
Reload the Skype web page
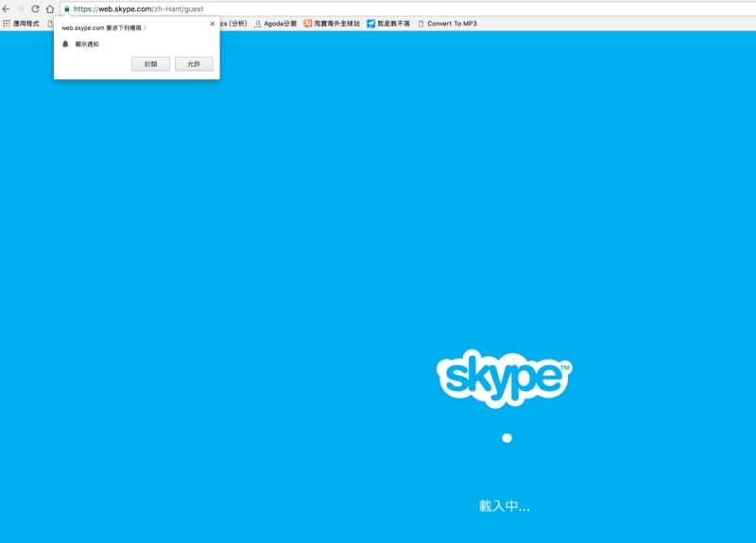[x=35, y=8]
